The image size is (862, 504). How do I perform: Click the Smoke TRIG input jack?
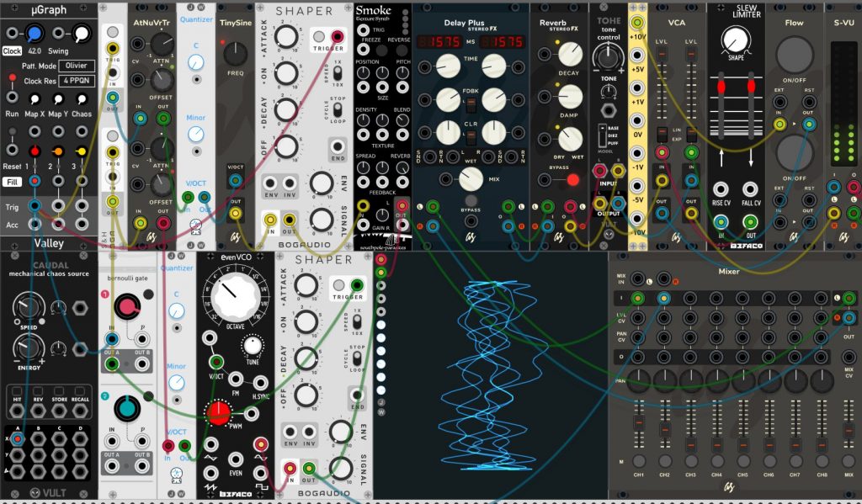click(x=363, y=30)
